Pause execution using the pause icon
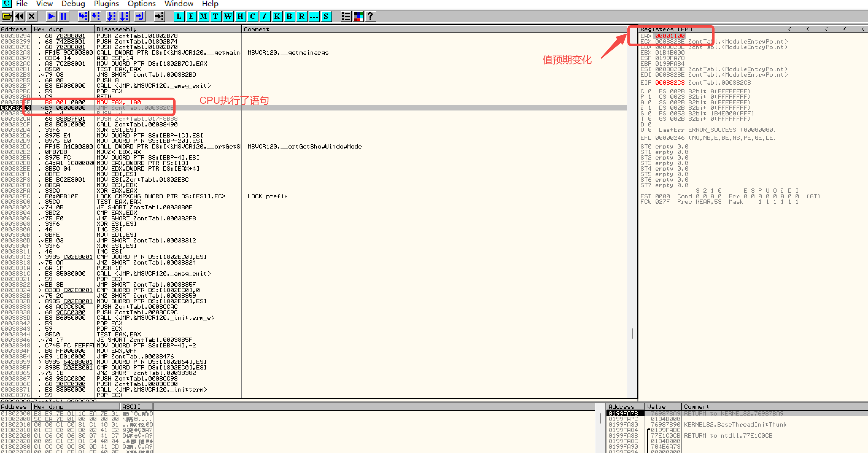Screen dimensions: 868x453 click(x=64, y=16)
